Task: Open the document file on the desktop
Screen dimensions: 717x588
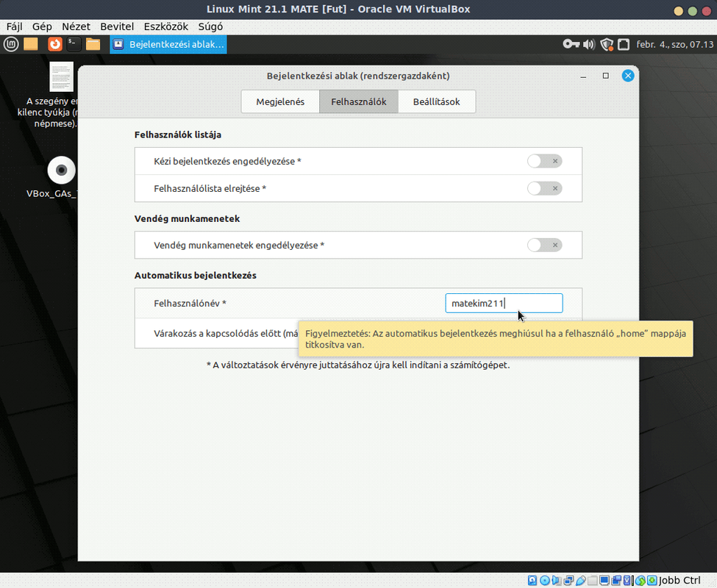Action: click(x=61, y=76)
